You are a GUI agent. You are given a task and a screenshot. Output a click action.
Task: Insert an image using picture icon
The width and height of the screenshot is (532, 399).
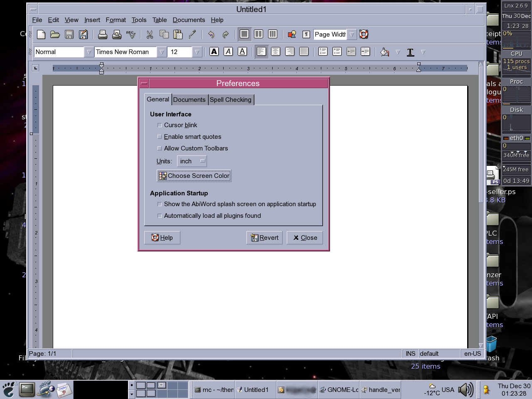pyautogui.click(x=292, y=34)
